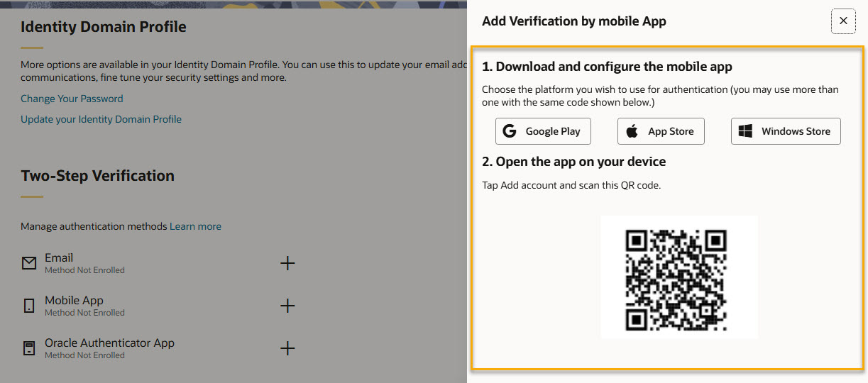Add the Email verification method
The height and width of the screenshot is (383, 868).
click(287, 264)
